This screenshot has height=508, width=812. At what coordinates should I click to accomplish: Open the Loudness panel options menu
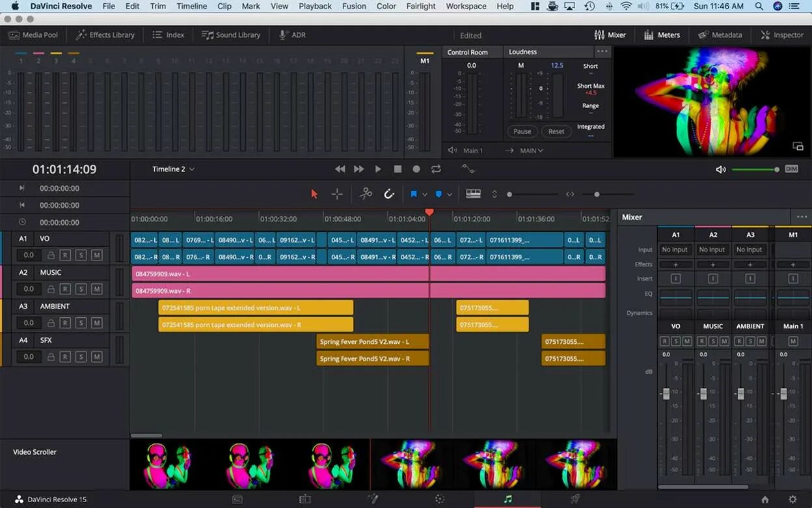pyautogui.click(x=602, y=52)
